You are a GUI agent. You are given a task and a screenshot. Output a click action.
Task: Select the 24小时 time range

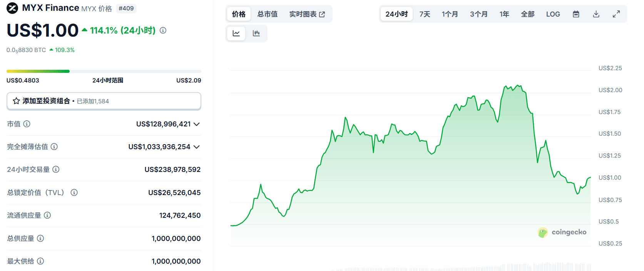coord(396,14)
